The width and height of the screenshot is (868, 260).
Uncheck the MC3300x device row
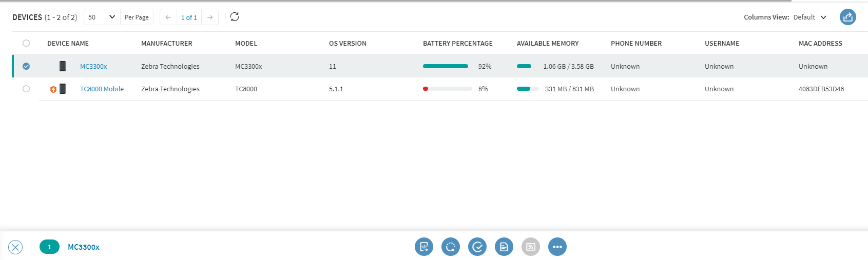(x=26, y=66)
